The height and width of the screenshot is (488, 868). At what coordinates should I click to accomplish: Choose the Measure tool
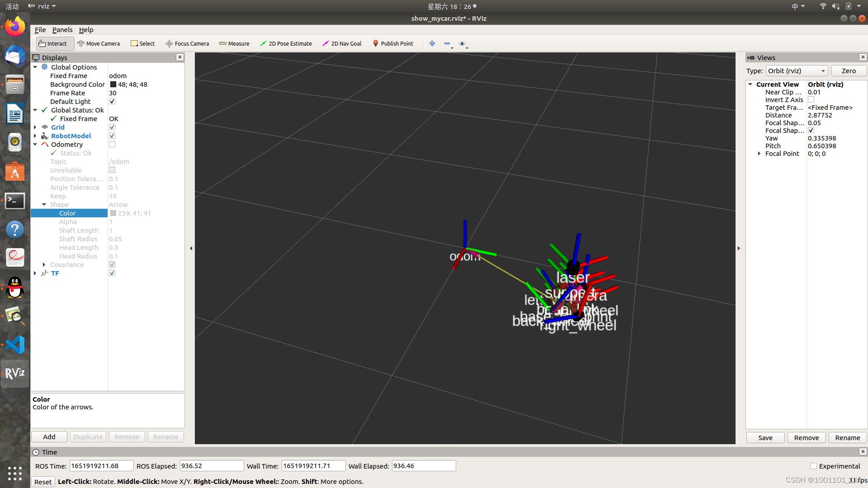(234, 43)
